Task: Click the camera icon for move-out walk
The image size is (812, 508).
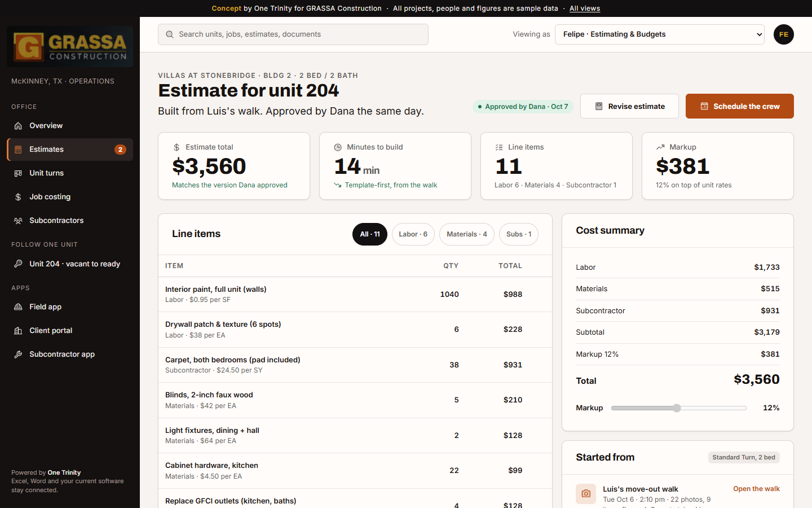Action: (x=586, y=494)
